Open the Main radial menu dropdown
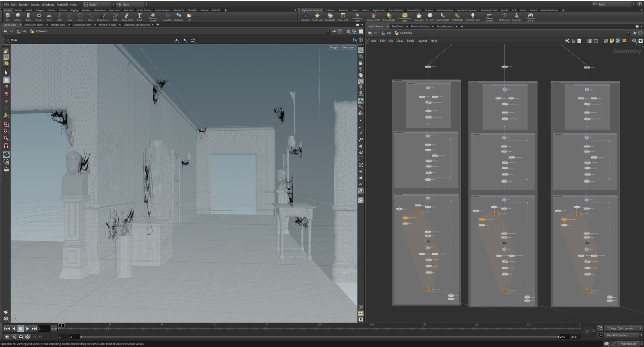The width and height of the screenshot is (644, 347). tap(132, 4)
